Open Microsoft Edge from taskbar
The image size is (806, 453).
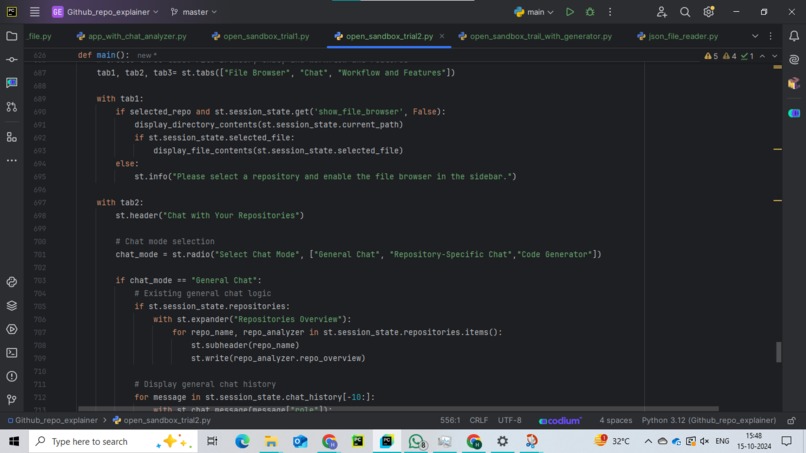point(242,441)
